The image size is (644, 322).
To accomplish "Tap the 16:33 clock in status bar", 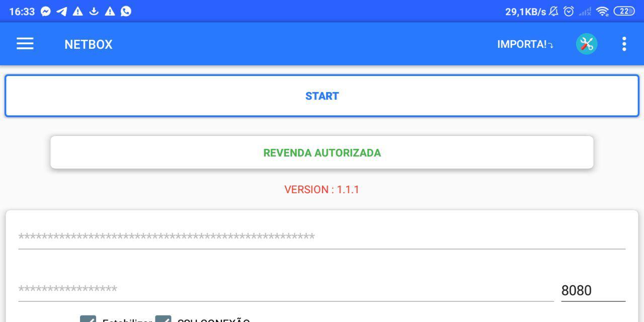I will click(22, 12).
